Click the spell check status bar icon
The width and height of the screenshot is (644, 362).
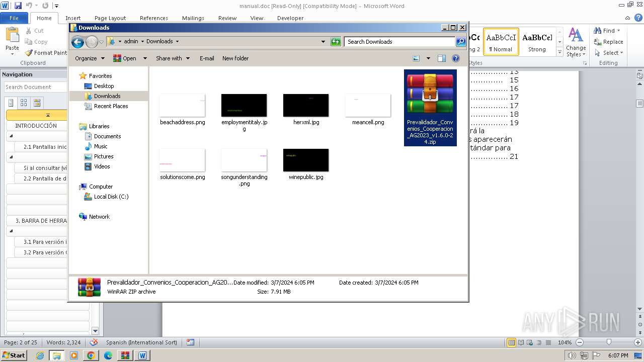94,342
